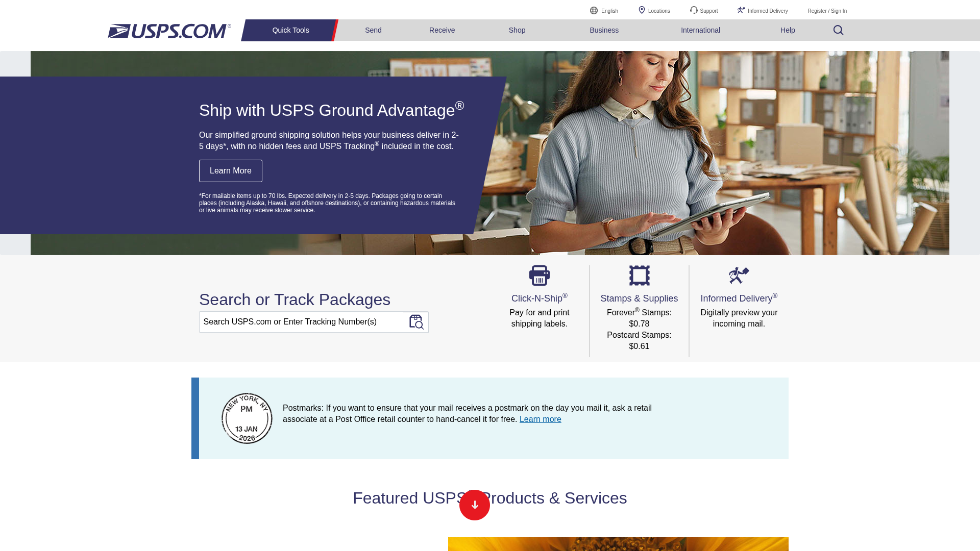Image resolution: width=980 pixels, height=551 pixels.
Task: Click Register / Sign In
Action: 826,11
